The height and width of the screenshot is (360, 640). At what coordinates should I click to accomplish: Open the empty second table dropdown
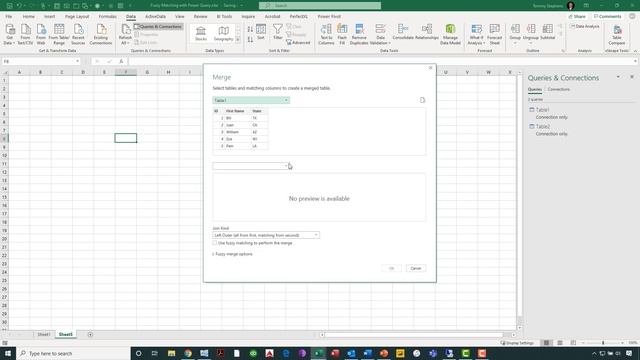[x=251, y=166]
